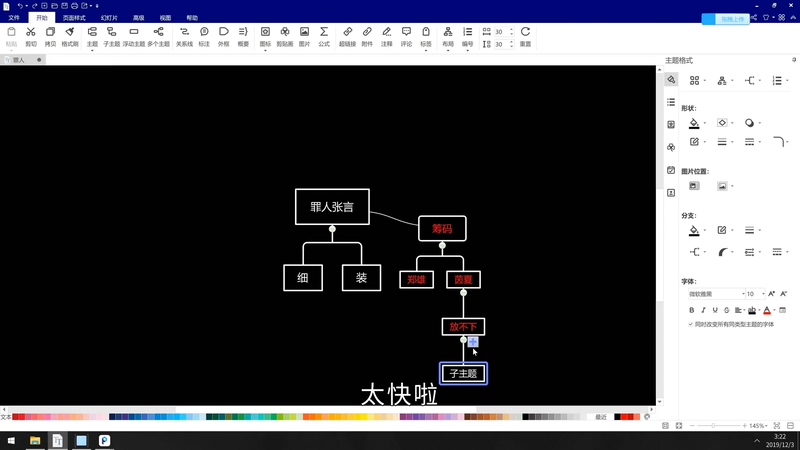Viewport: 800px width, 450px height.
Task: Click the 格式刷 format painter icon
Action: tap(70, 37)
